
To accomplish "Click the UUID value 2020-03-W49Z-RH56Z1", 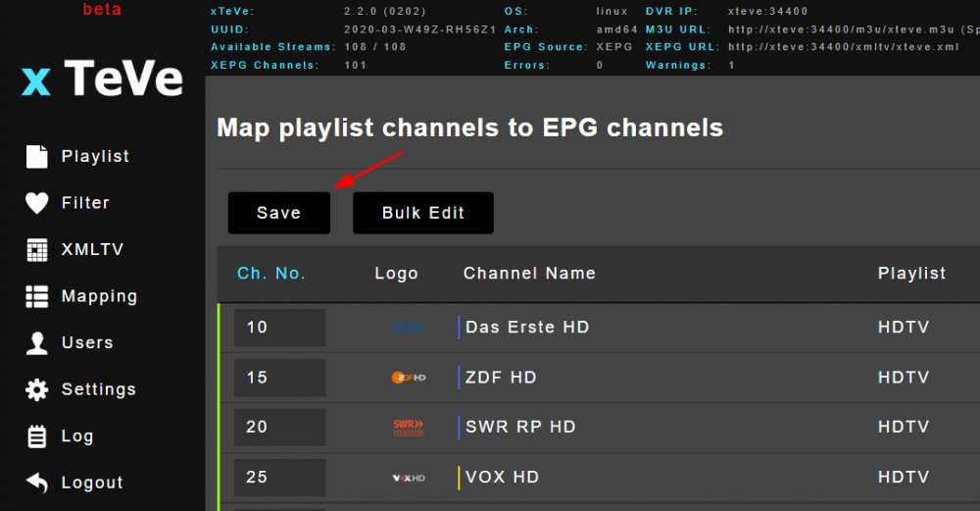I will [420, 29].
